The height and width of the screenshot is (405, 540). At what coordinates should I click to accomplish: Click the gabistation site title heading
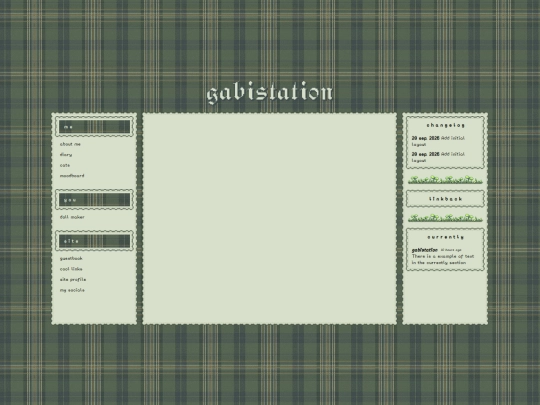pos(270,93)
